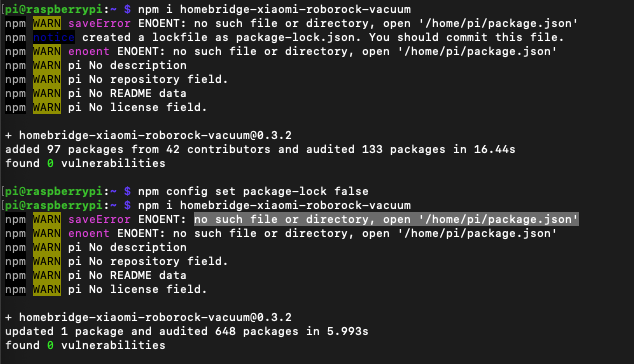Click the last 'found 0 vulnerabilities' line

85,345
